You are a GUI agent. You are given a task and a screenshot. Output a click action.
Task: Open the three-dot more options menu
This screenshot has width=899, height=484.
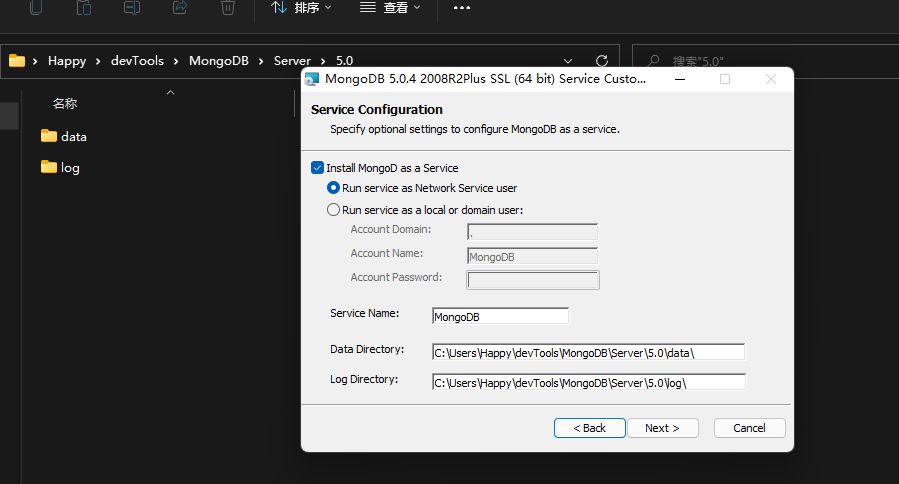coord(462,8)
